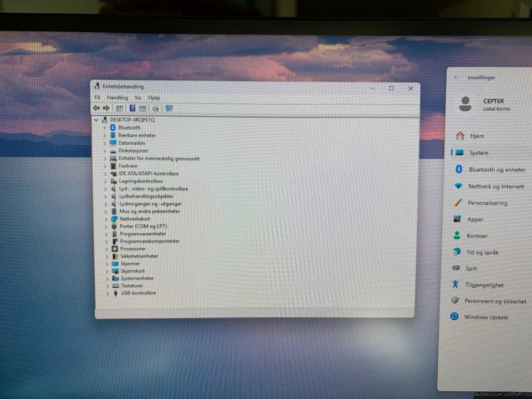This screenshot has width=532, height=399.
Task: Click the Bluetooth icon in device tree
Action: pyautogui.click(x=113, y=127)
